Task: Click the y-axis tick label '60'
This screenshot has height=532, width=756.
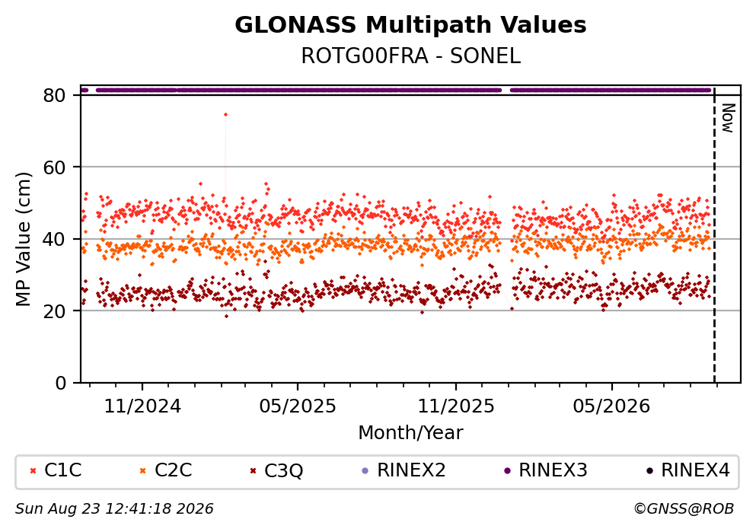Action: click(54, 167)
